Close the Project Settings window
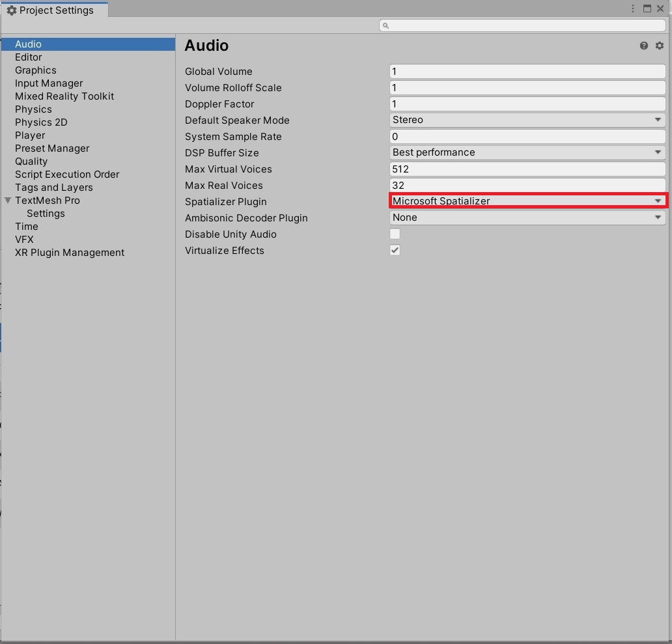 click(660, 8)
